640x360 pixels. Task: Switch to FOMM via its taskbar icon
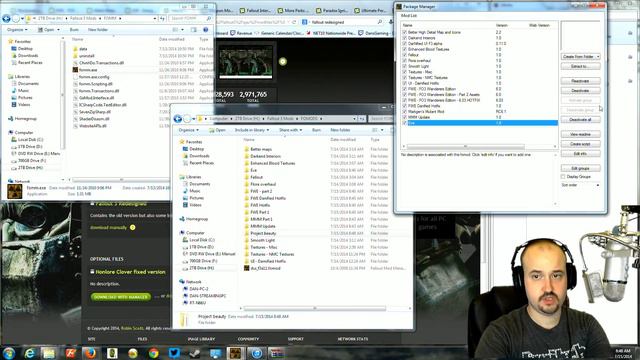pos(236,353)
